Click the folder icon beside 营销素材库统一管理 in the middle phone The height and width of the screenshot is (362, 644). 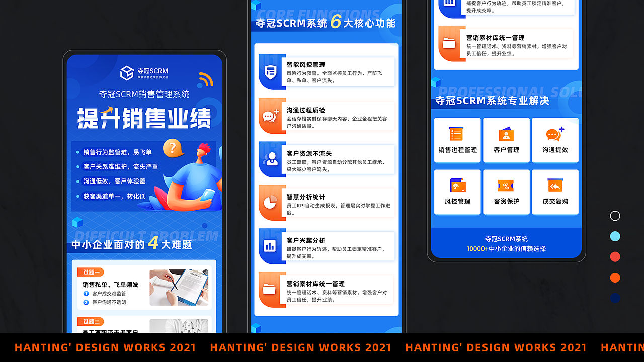pyautogui.click(x=269, y=290)
